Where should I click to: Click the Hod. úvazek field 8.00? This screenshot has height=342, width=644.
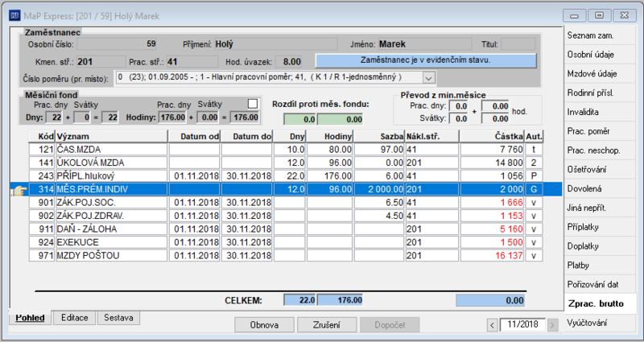tap(289, 62)
